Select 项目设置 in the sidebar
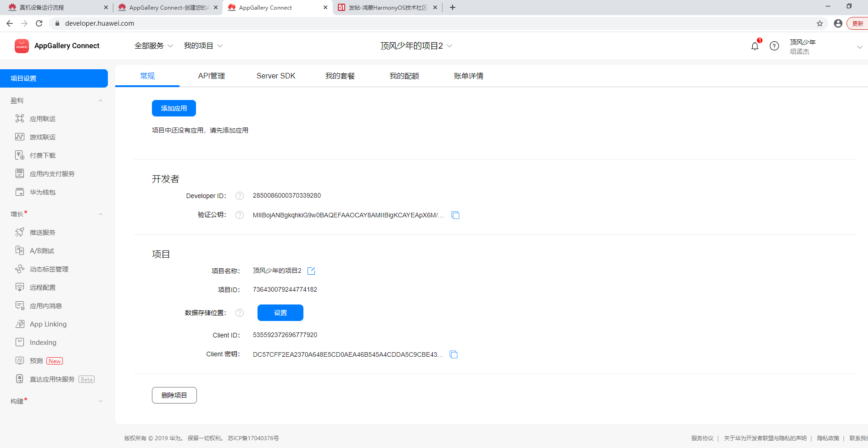 (54, 78)
